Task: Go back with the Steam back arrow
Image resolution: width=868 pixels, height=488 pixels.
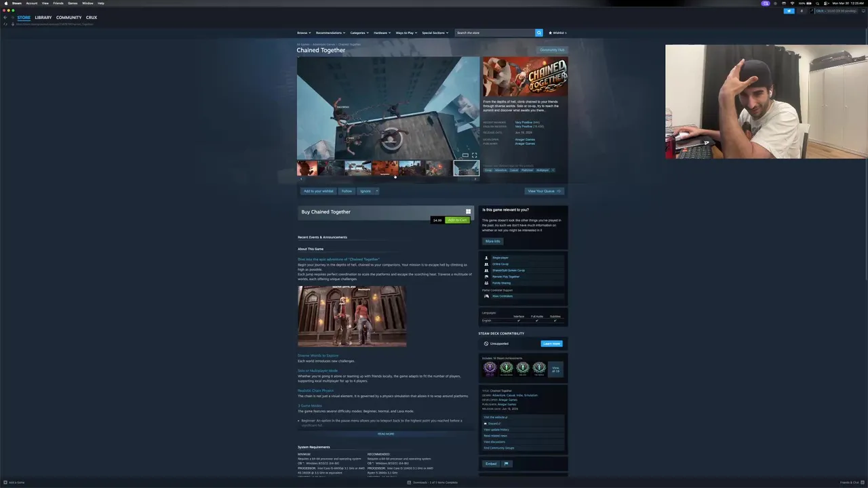Action: [5, 18]
